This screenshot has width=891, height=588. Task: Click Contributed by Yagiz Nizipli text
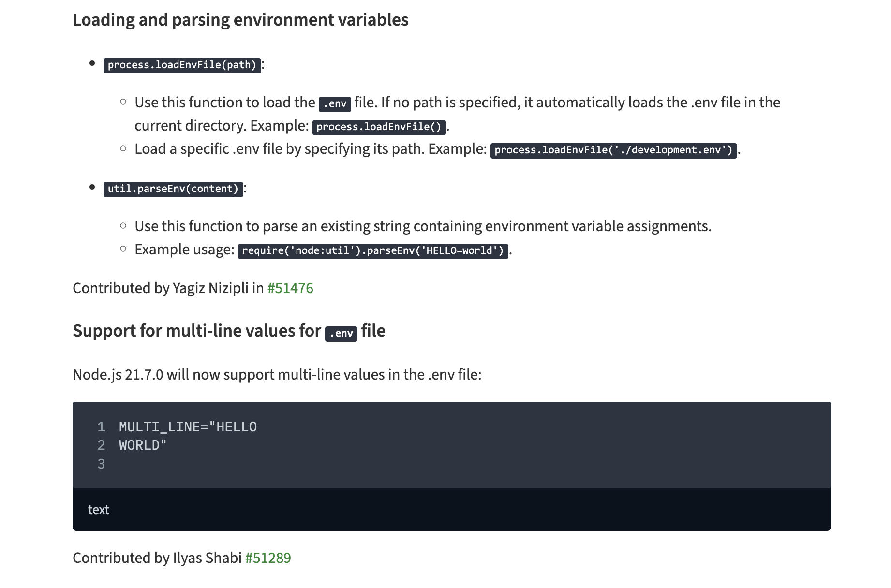(x=168, y=288)
